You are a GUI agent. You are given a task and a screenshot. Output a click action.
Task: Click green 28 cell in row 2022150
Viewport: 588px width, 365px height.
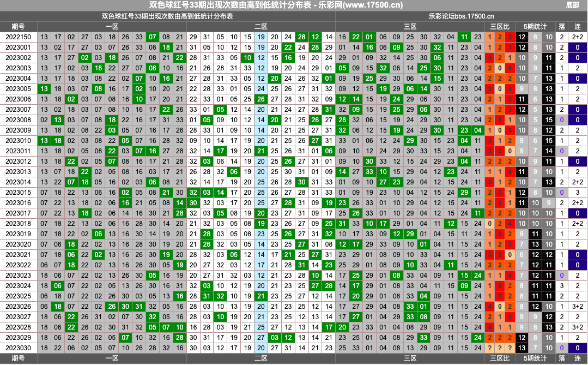point(301,37)
